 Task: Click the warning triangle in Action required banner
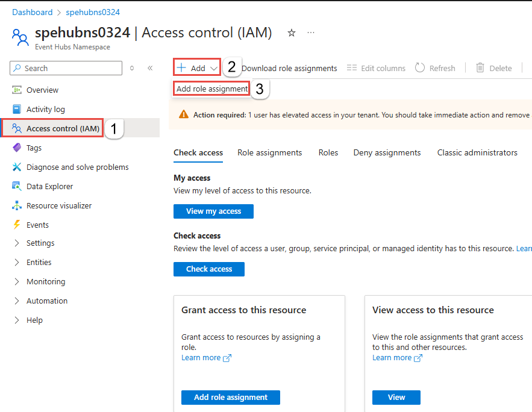point(184,114)
